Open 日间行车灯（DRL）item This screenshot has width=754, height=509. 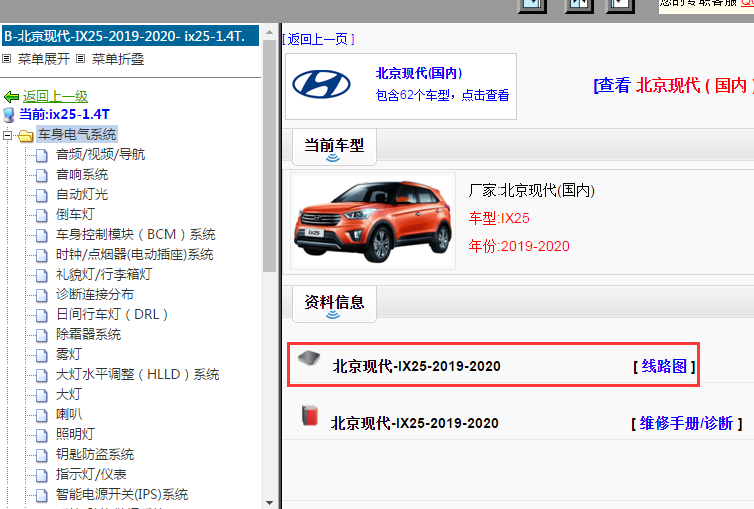coord(112,314)
